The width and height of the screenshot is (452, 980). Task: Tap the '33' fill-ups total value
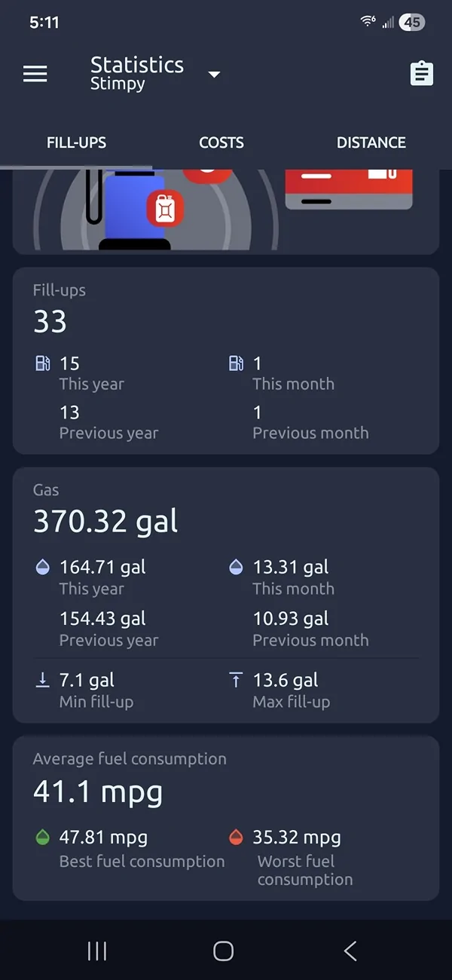pos(50,323)
